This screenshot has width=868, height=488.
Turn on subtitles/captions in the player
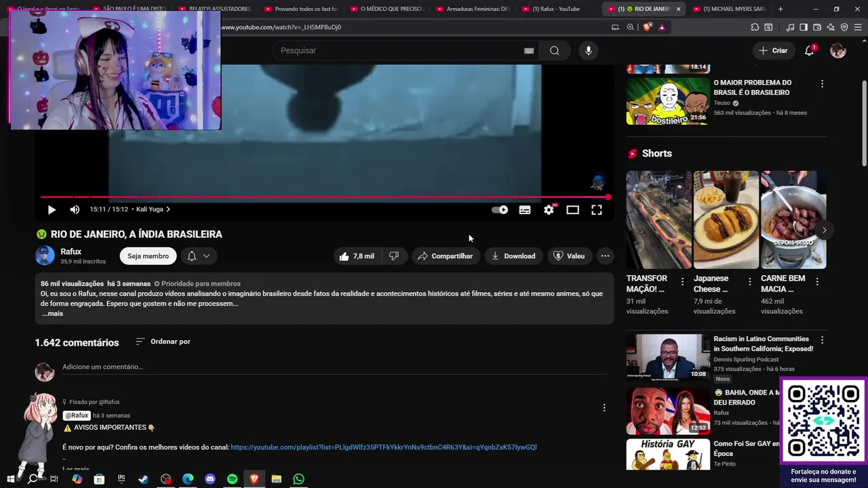pyautogui.click(x=524, y=209)
